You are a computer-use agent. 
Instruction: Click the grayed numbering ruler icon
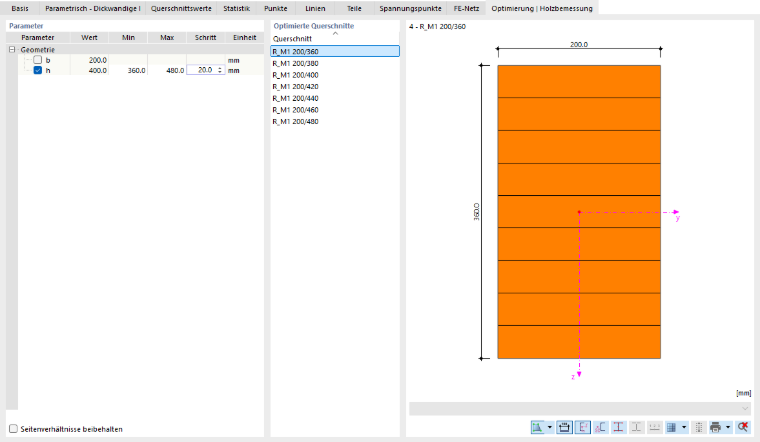[x=654, y=427]
